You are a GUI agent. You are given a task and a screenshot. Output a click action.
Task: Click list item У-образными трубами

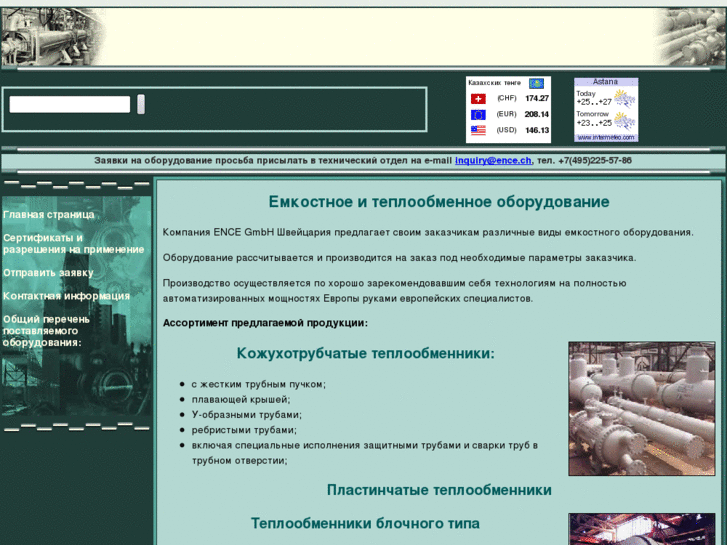[x=247, y=415]
